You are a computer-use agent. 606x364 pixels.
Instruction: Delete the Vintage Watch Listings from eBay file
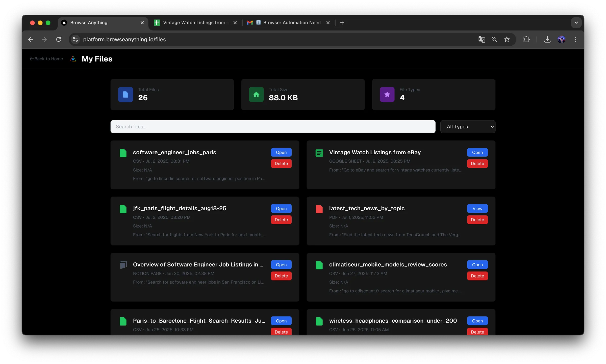(x=477, y=163)
